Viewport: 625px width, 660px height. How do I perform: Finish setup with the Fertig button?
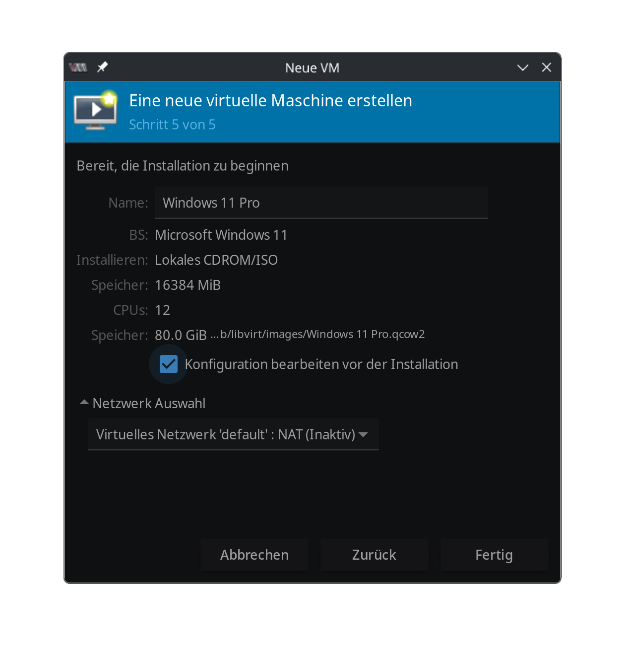pyautogui.click(x=494, y=555)
